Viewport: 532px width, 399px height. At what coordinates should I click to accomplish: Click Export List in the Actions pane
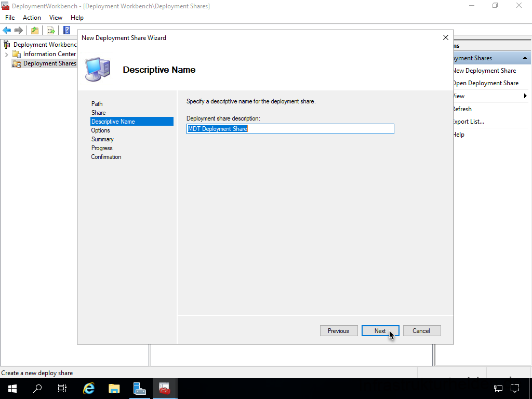(x=469, y=122)
